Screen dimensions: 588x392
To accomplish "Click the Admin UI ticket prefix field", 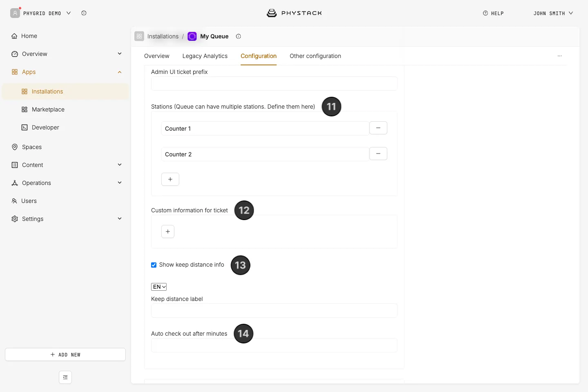I will point(274,83).
